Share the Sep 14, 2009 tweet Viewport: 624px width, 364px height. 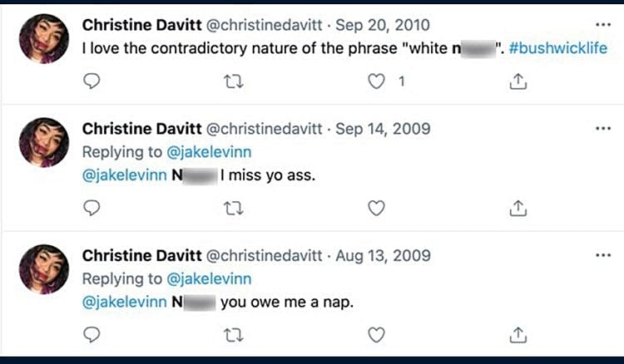[517, 208]
